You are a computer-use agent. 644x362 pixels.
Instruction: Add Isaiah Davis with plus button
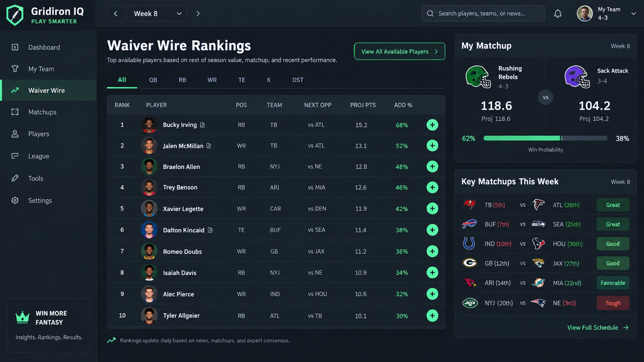432,273
